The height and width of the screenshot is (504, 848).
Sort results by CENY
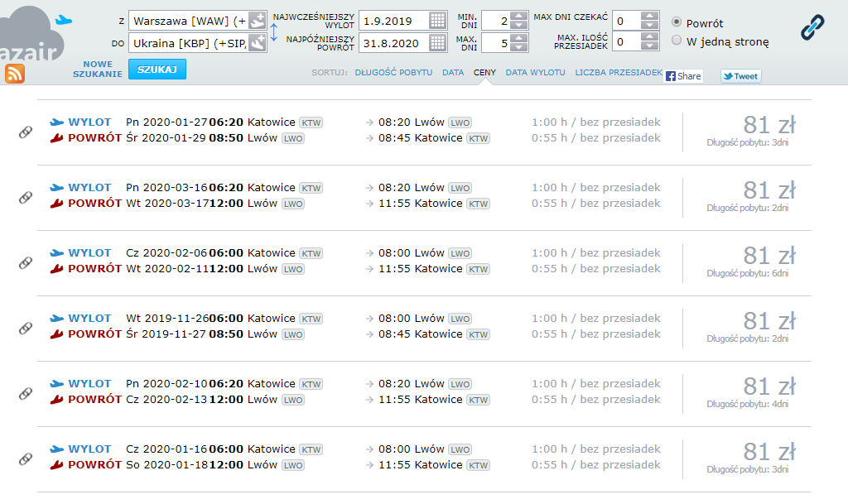pyautogui.click(x=484, y=72)
